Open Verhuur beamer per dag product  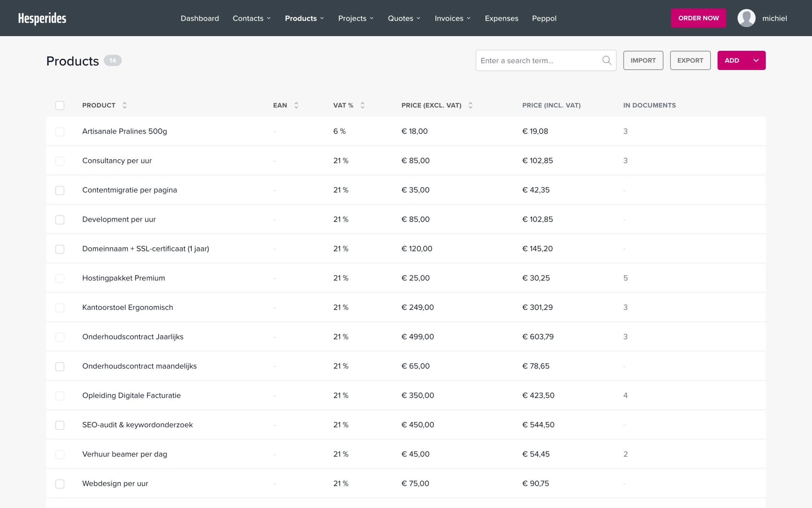pos(124,454)
